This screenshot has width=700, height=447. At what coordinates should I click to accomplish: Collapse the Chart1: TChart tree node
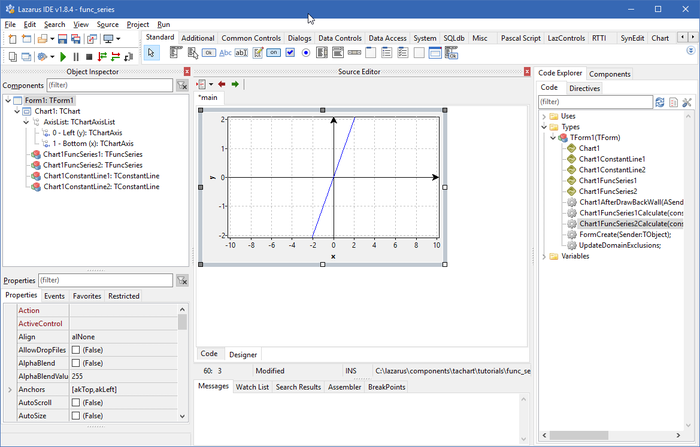[18, 111]
